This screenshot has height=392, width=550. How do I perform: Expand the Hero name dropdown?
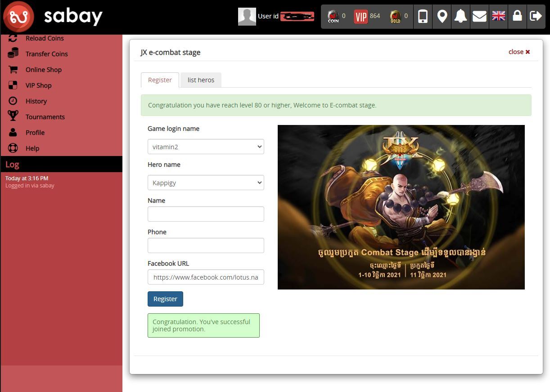206,183
